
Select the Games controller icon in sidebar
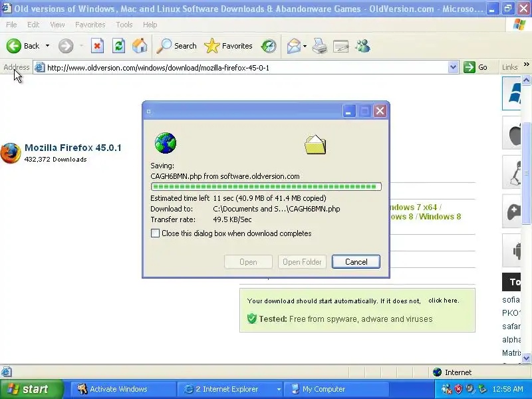pos(512,211)
